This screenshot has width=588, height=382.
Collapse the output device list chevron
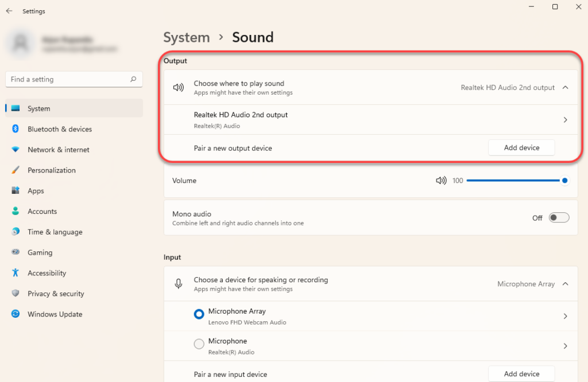click(x=565, y=88)
